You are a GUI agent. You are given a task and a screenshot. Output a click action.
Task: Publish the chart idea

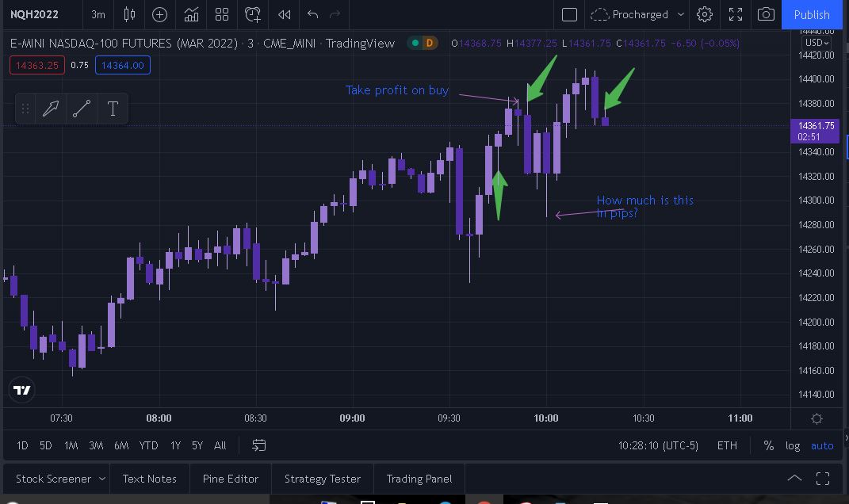pos(812,14)
